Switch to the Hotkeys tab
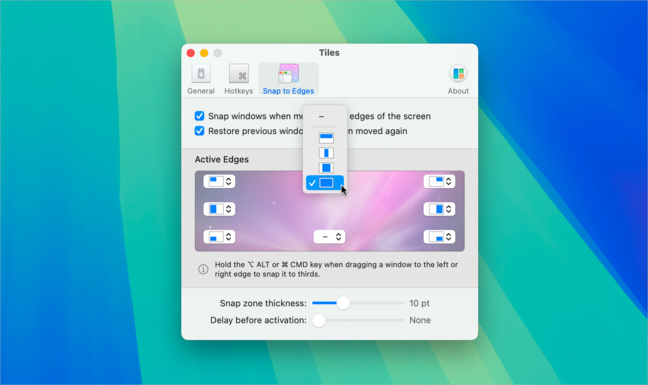Image resolution: width=648 pixels, height=385 pixels. (x=238, y=79)
